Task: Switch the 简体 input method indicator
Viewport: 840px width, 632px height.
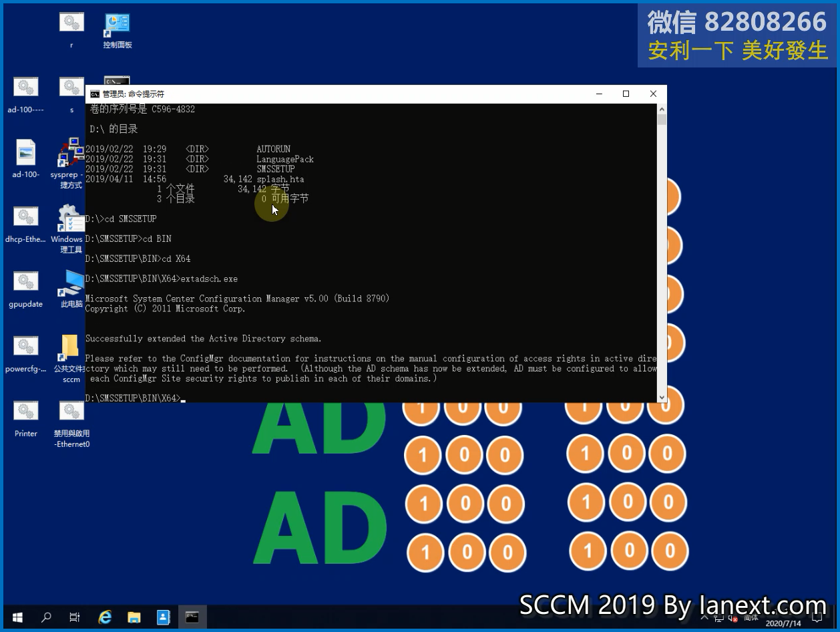Action: coord(751,618)
